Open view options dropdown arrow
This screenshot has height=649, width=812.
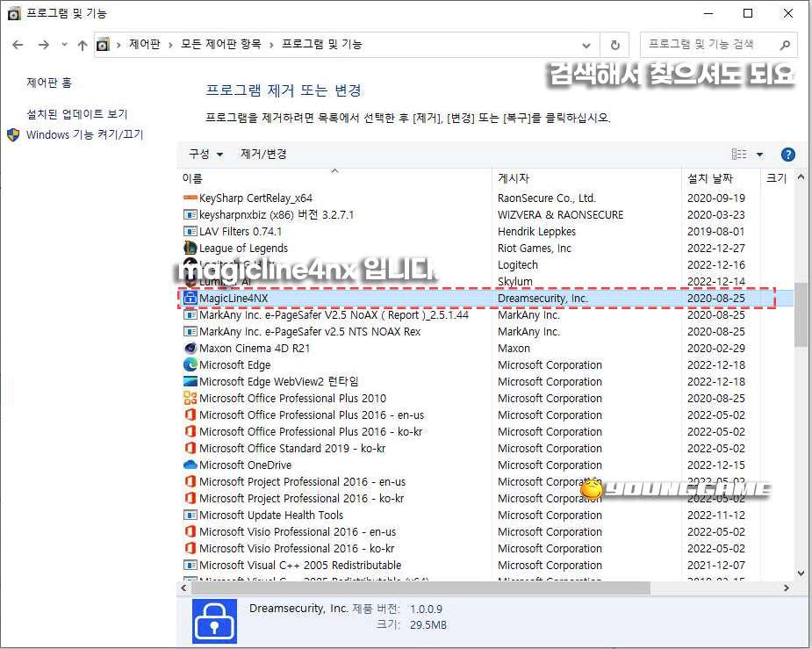[759, 155]
